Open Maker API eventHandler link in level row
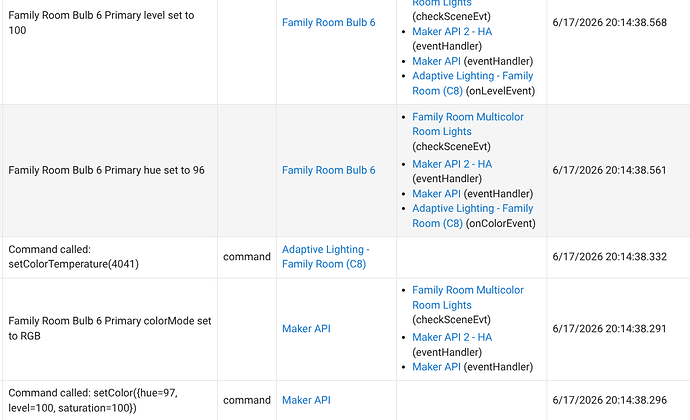 pos(436,61)
